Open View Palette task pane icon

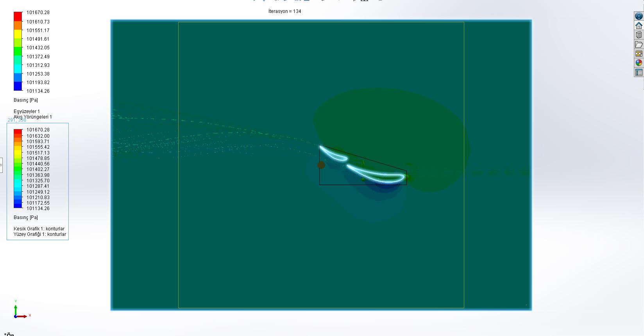click(x=639, y=54)
